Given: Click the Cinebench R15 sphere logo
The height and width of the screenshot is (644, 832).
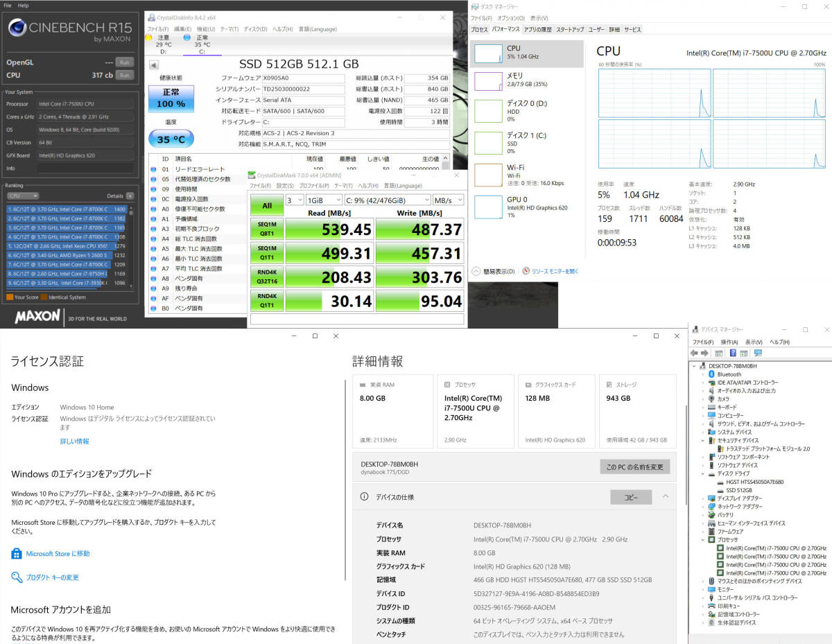Looking at the screenshot, I should click(17, 28).
